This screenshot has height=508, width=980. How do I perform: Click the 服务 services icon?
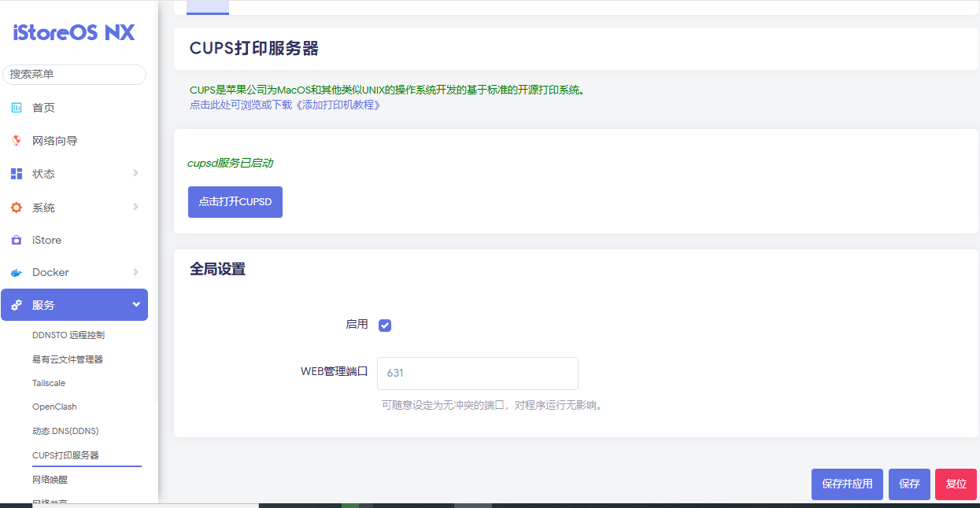pos(17,304)
